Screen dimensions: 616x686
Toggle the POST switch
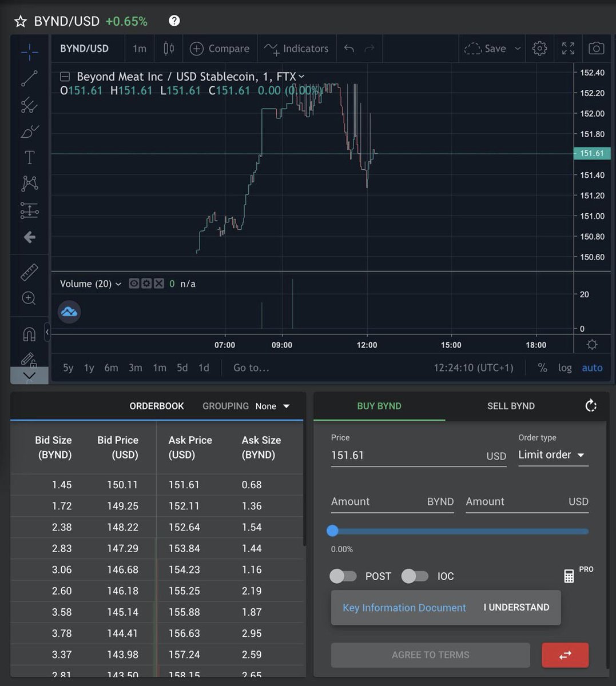point(343,576)
